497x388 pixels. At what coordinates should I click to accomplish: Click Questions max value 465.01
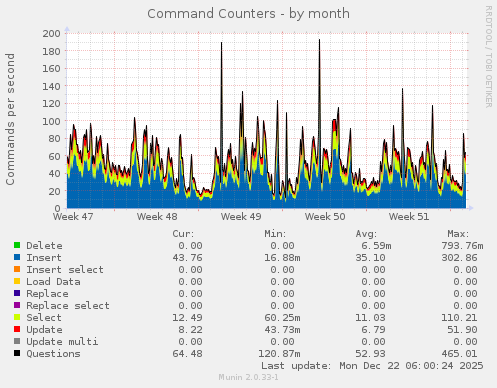(459, 354)
